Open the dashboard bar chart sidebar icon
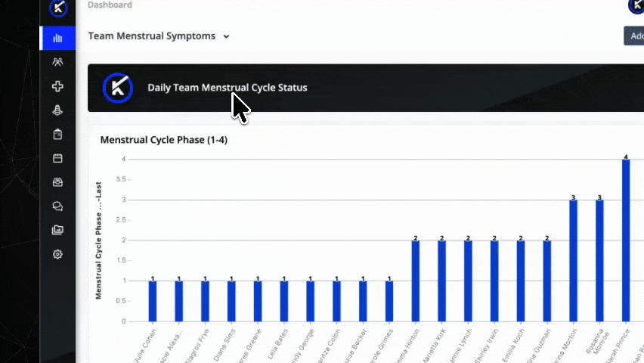This screenshot has width=644, height=363. (x=57, y=39)
